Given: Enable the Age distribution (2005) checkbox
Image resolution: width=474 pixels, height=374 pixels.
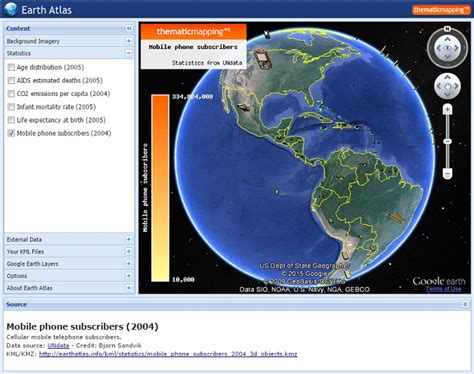Looking at the screenshot, I should [11, 67].
